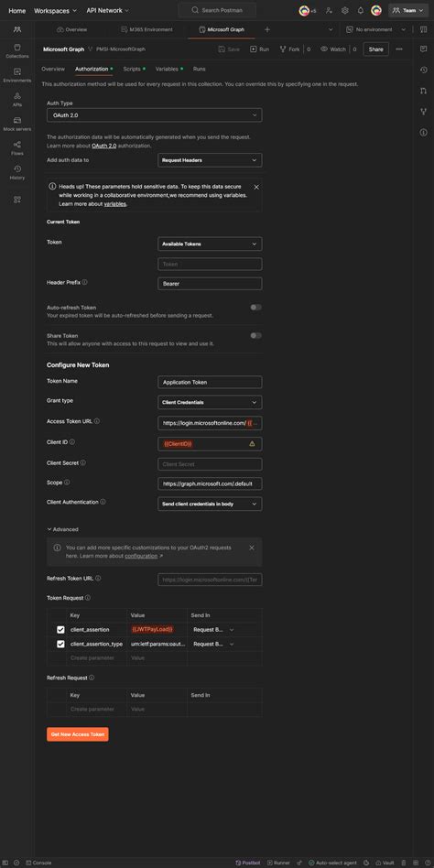Switch to the Scripts tab
Screen dimensions: 434x868
tap(132, 70)
